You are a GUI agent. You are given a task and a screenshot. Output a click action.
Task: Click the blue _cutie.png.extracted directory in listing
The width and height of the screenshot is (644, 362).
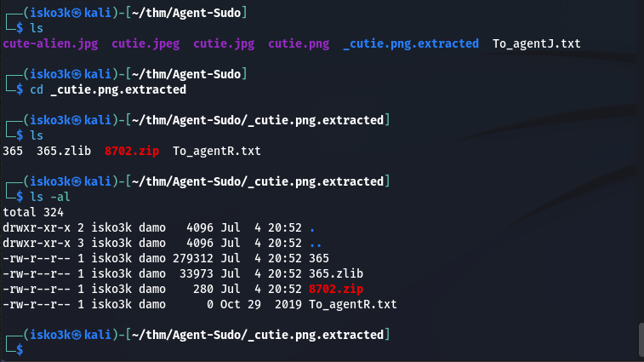click(411, 43)
